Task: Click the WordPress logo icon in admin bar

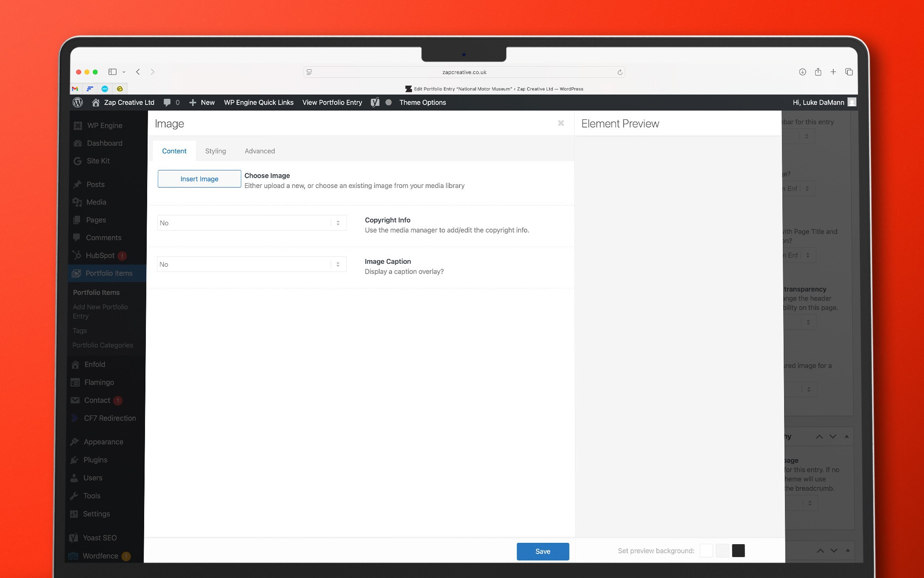Action: pos(77,102)
